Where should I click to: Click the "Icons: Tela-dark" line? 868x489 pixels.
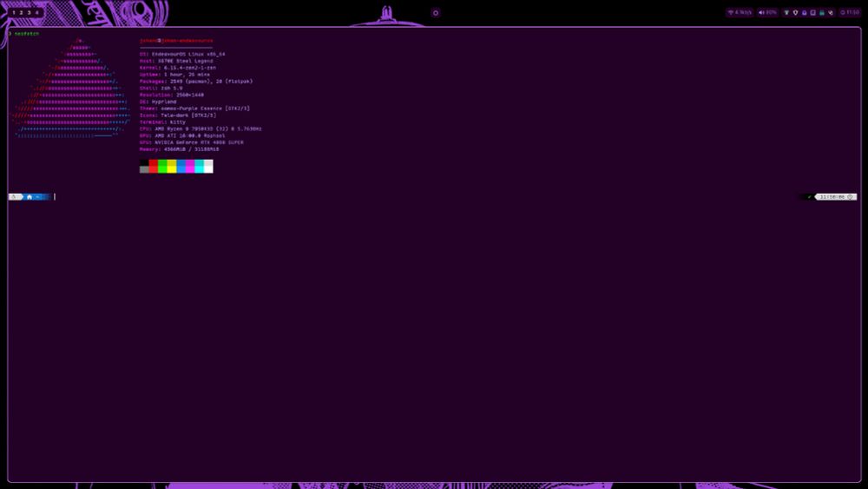click(x=178, y=116)
